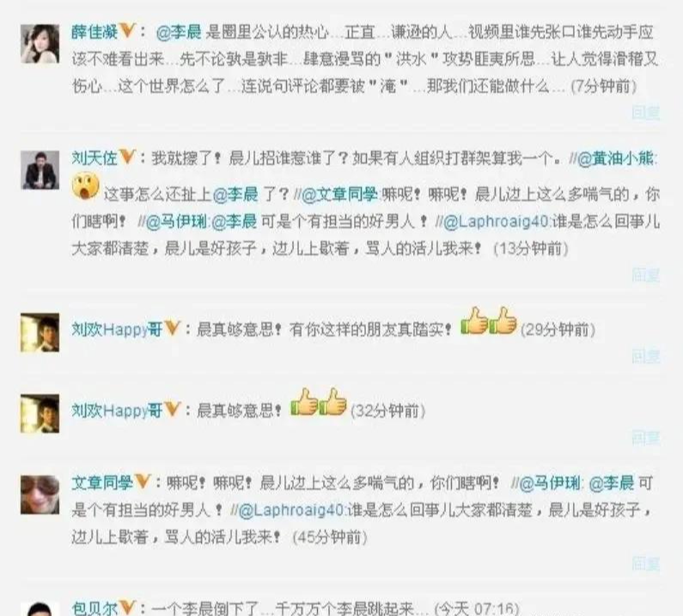This screenshot has width=683, height=616.
Task: Click the thumbs-up emoji in the 29分钟前 comment
Action: coord(489,320)
